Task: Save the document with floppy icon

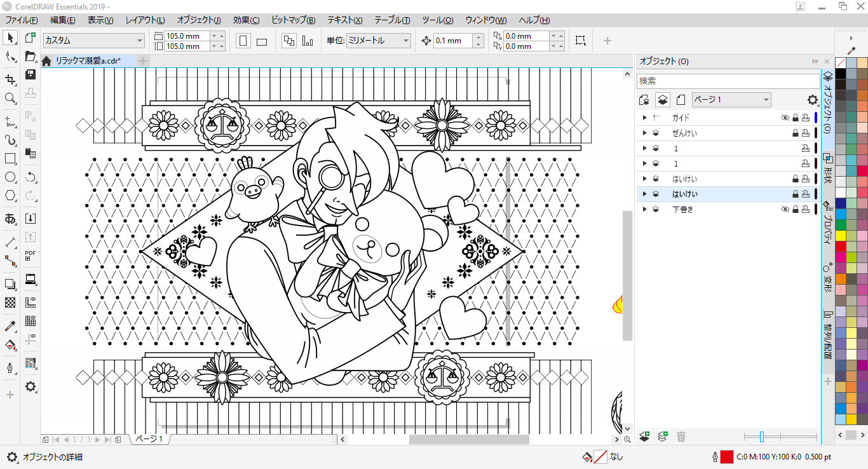Action: [30, 74]
